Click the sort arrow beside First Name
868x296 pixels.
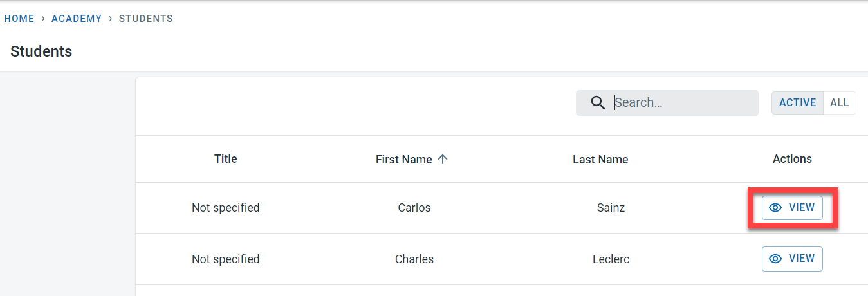443,160
